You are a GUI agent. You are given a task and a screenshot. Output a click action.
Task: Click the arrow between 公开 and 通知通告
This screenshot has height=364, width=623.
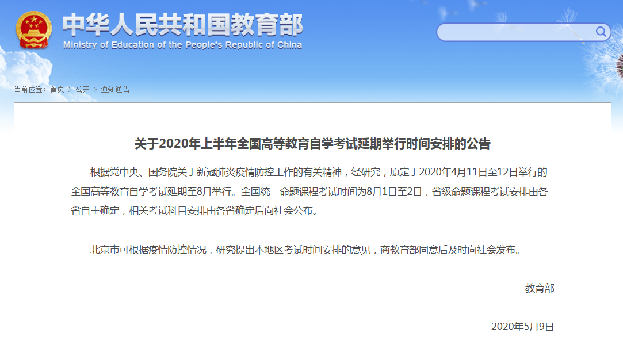[95, 89]
